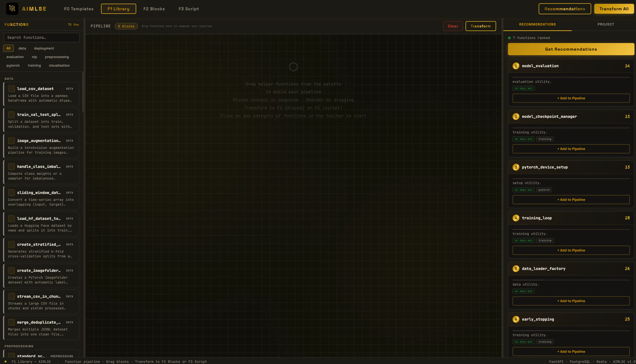The width and height of the screenshot is (636, 364).
Task: Filter functions by the training chip
Action: coord(34,65)
